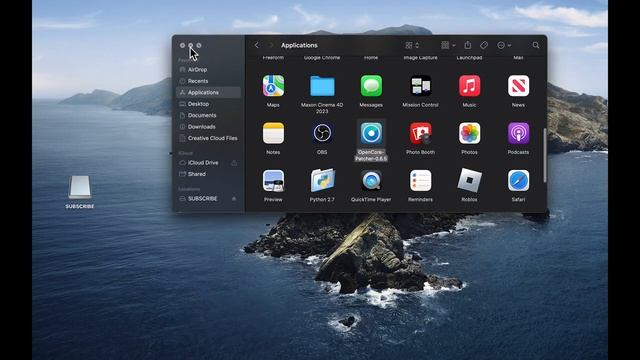This screenshot has width=640, height=360.
Task: Select the News app icon
Action: point(518,86)
